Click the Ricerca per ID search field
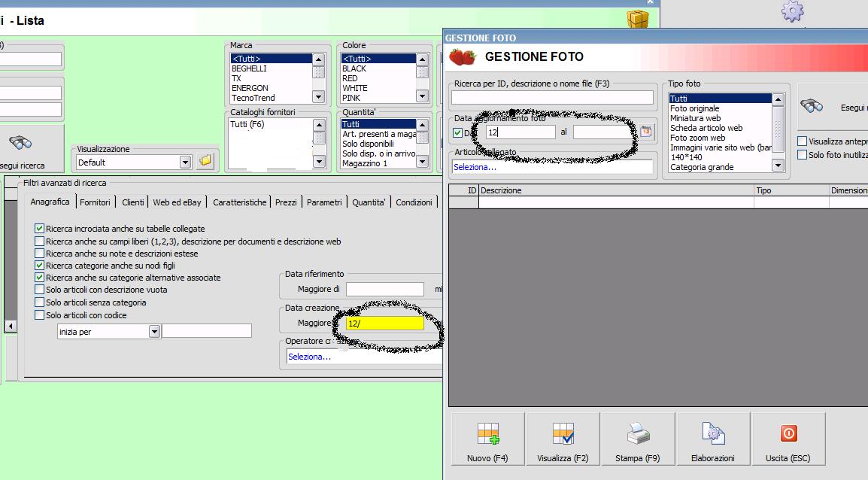The height and width of the screenshot is (480, 868). [x=552, y=98]
